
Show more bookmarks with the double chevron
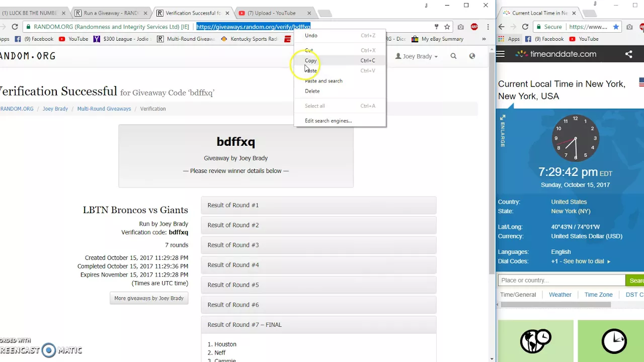[484, 39]
